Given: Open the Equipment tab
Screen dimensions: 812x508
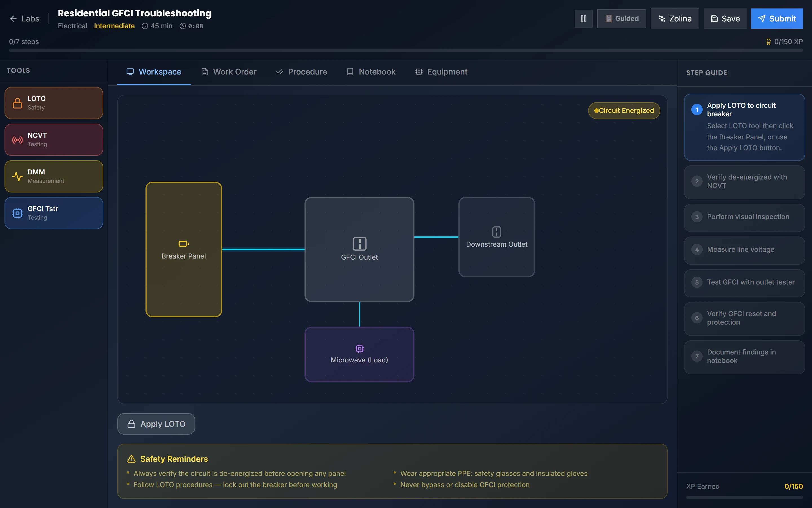Looking at the screenshot, I should click(x=441, y=72).
